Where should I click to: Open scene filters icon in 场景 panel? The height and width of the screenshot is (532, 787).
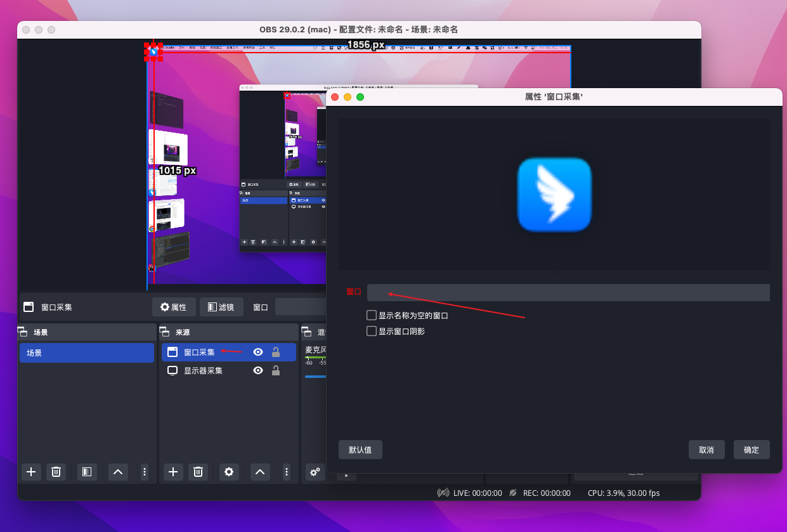click(87, 472)
